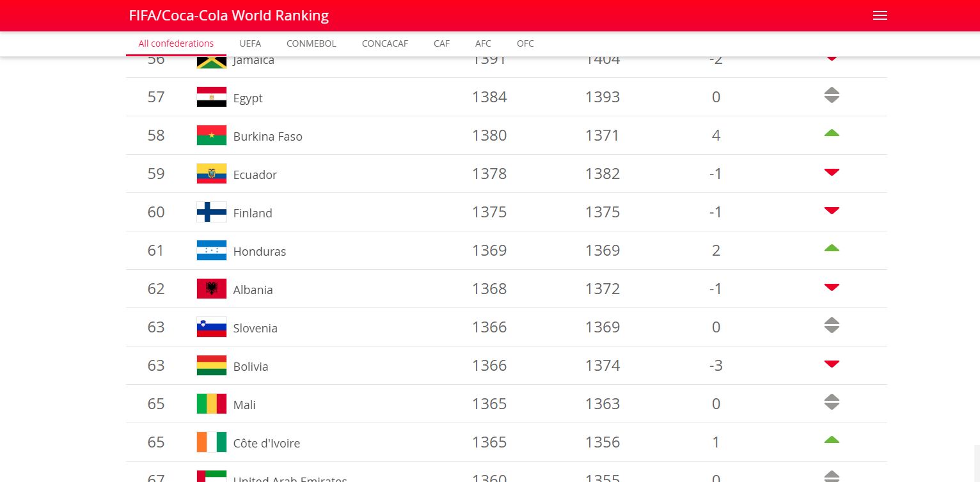Image resolution: width=980 pixels, height=482 pixels.
Task: Click the Ecuador flag icon
Action: pyautogui.click(x=211, y=174)
